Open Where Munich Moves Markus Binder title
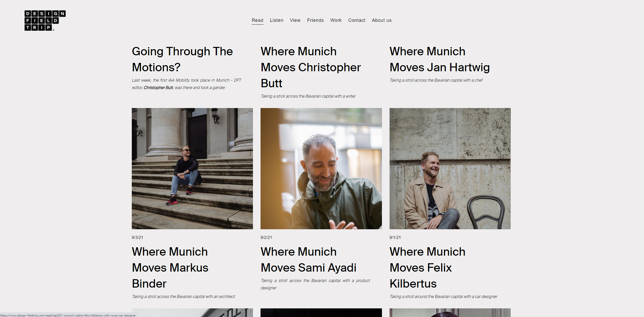644x317 pixels. click(170, 268)
